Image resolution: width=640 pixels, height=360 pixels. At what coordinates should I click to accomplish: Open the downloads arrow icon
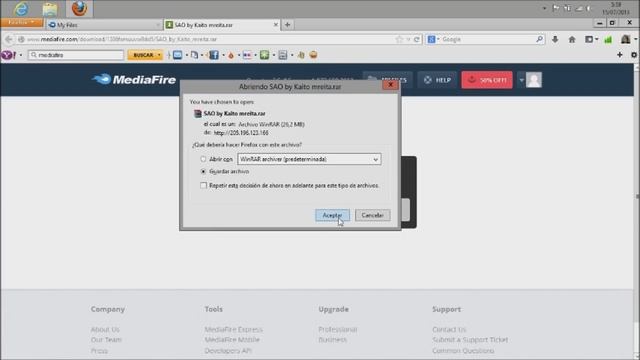(555, 40)
